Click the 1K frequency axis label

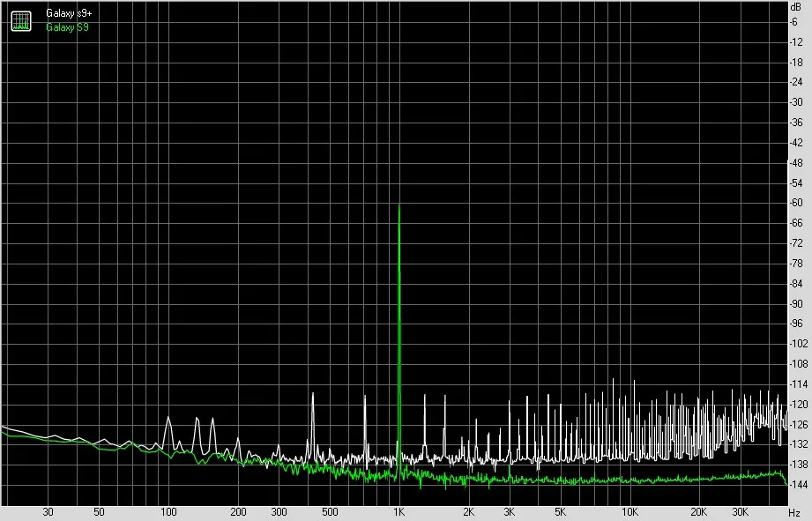tap(399, 512)
